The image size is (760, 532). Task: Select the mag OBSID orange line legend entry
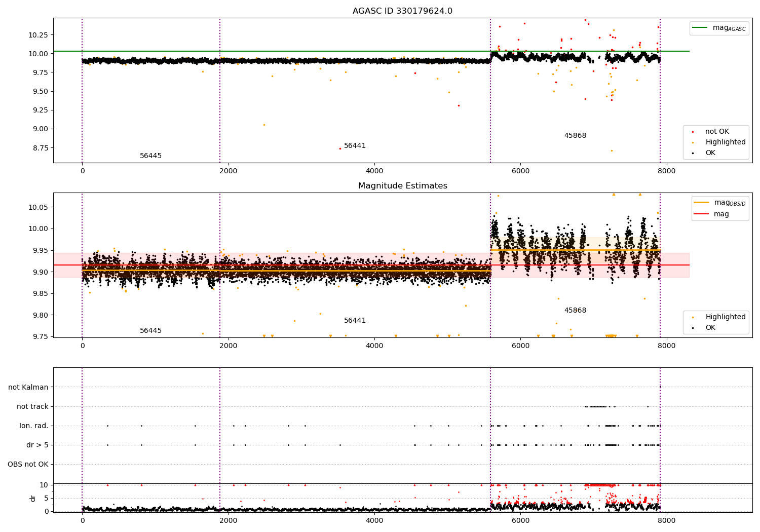[719, 203]
